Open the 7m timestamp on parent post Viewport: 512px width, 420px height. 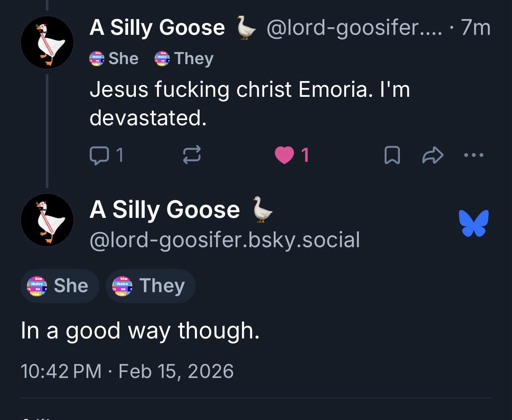(x=475, y=28)
